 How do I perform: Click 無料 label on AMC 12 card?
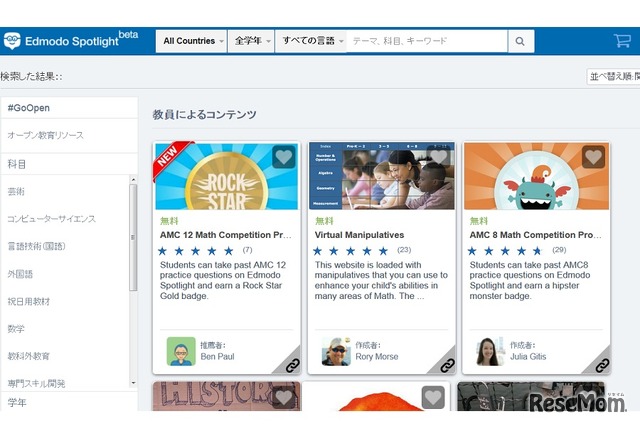point(169,221)
